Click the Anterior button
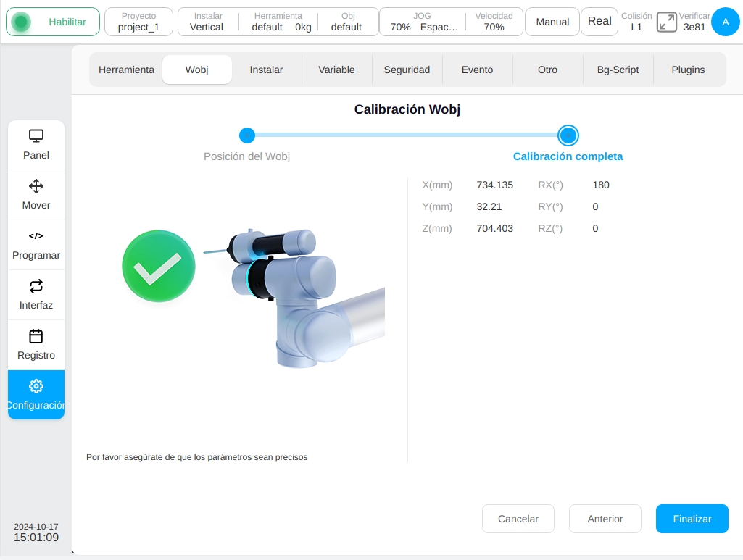This screenshot has height=560, width=743. [x=605, y=519]
